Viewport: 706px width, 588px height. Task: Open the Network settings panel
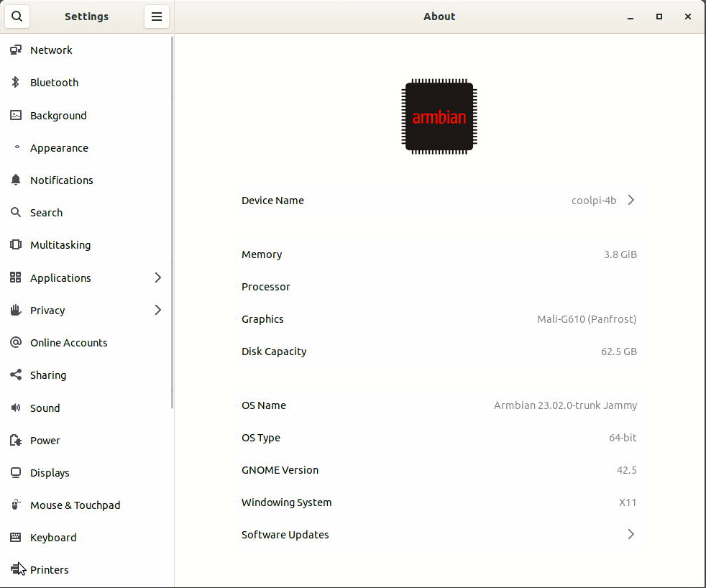point(86,50)
